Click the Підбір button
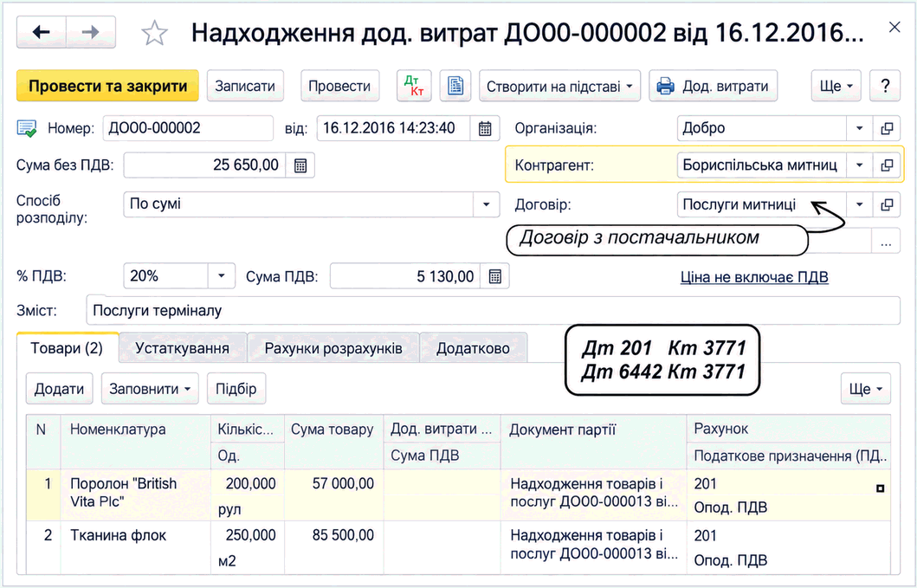 236,389
